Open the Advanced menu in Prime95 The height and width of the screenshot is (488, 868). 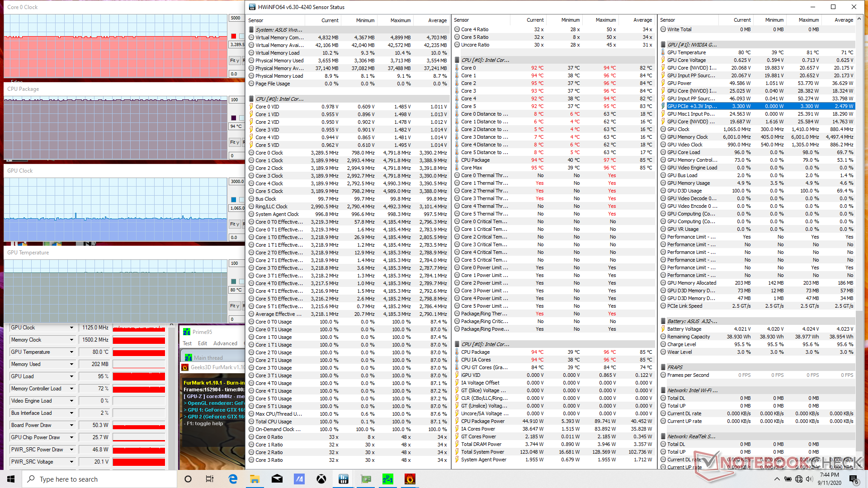pos(225,343)
